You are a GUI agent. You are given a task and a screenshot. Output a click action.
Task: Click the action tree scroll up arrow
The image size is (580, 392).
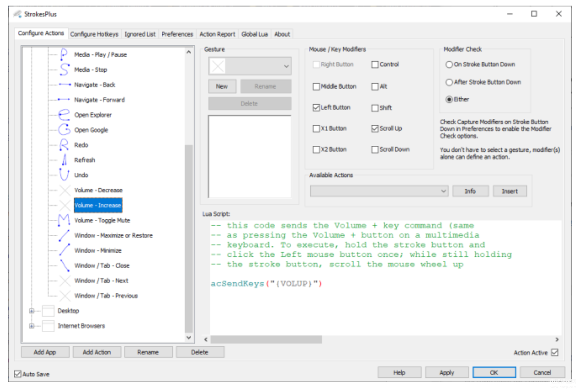point(189,52)
